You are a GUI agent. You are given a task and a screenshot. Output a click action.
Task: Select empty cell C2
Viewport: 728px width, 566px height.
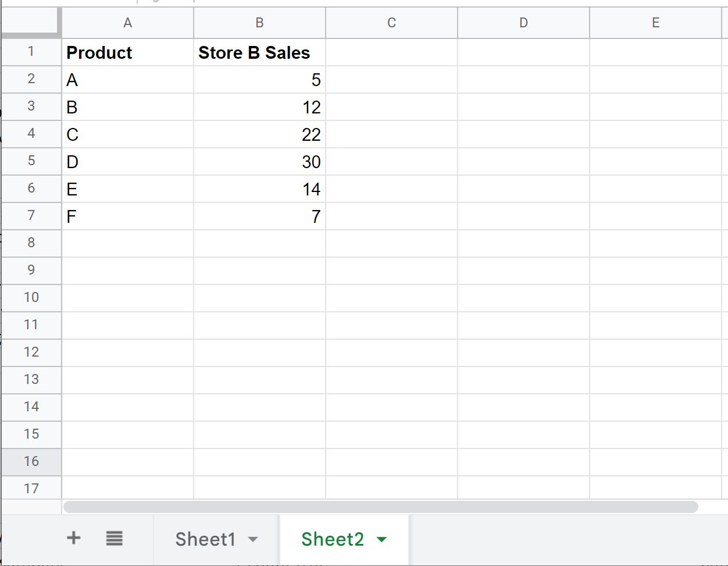pos(391,80)
